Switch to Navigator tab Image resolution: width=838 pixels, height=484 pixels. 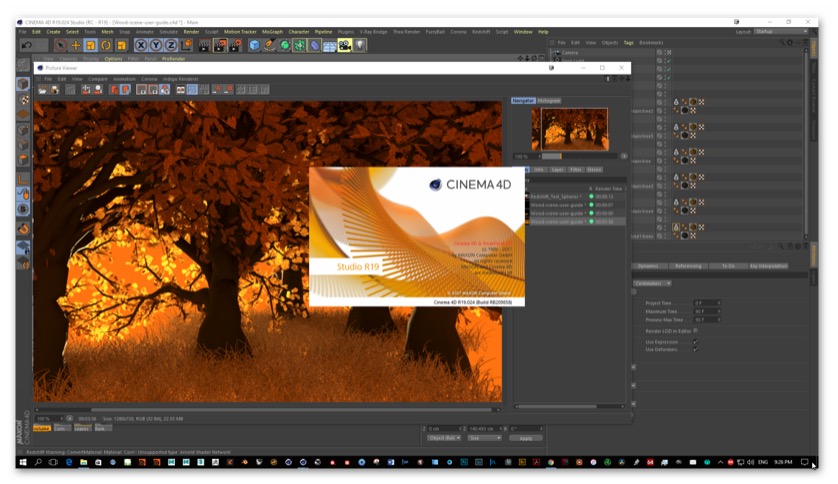coord(523,100)
